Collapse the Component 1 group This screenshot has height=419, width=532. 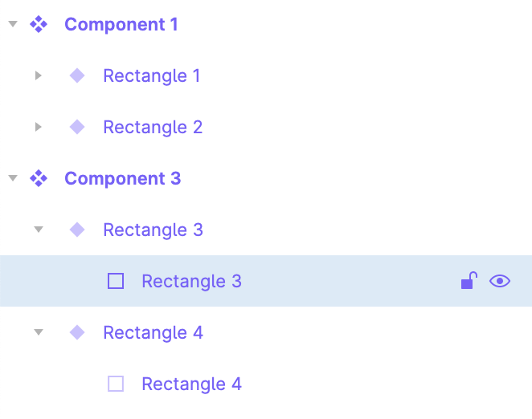click(x=13, y=24)
